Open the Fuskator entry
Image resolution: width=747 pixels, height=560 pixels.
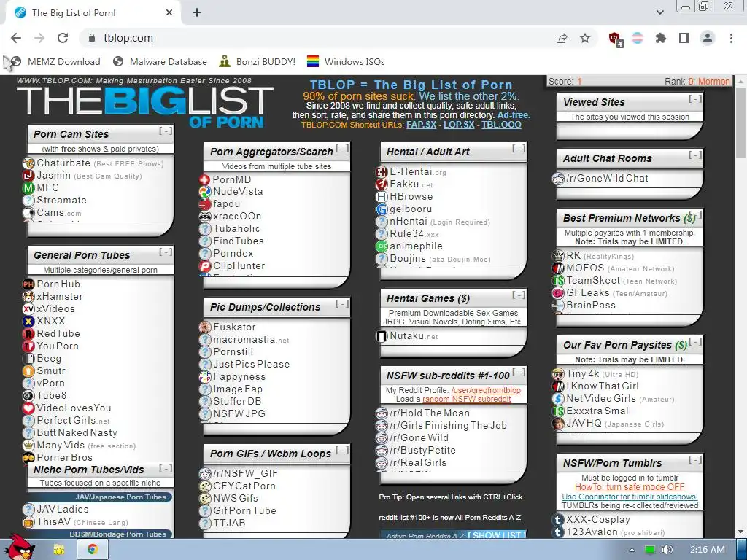(x=228, y=327)
